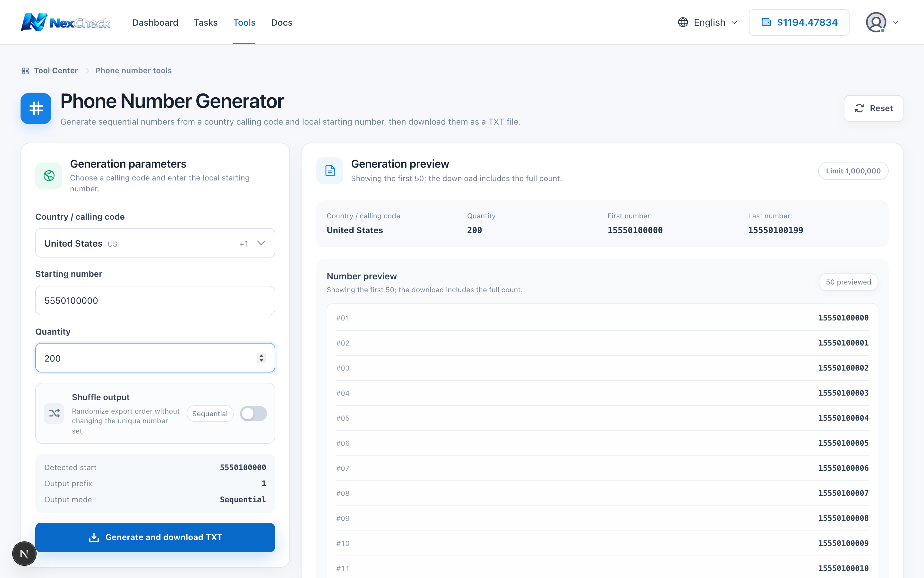Click the Reset button

(x=873, y=109)
